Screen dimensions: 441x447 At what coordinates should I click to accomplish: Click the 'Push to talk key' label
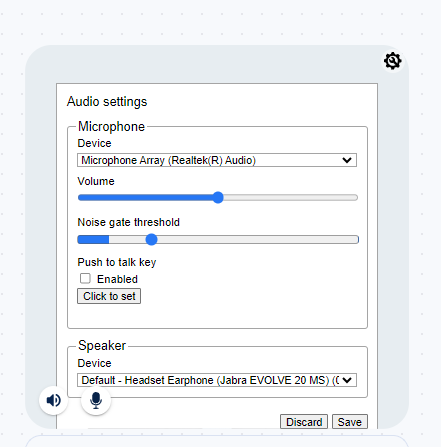tap(117, 262)
